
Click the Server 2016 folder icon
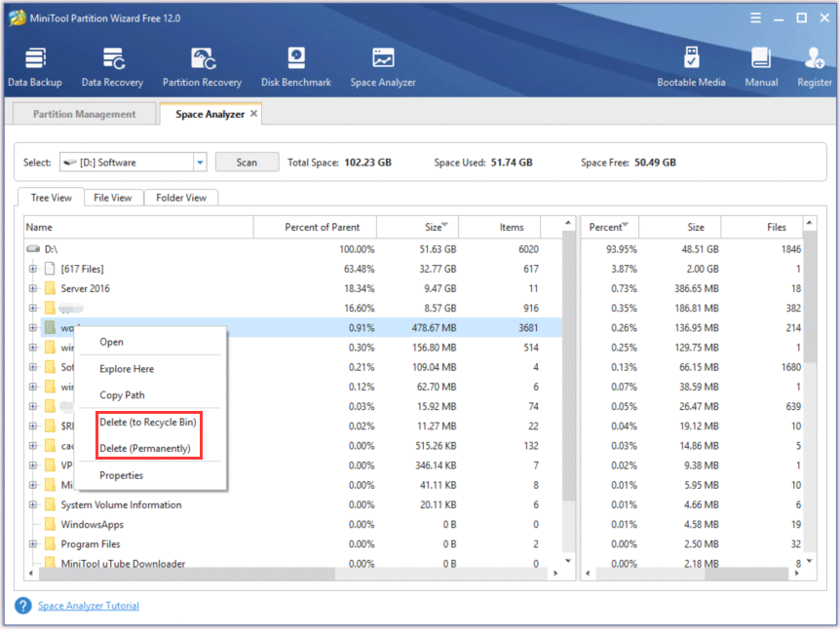(x=50, y=288)
